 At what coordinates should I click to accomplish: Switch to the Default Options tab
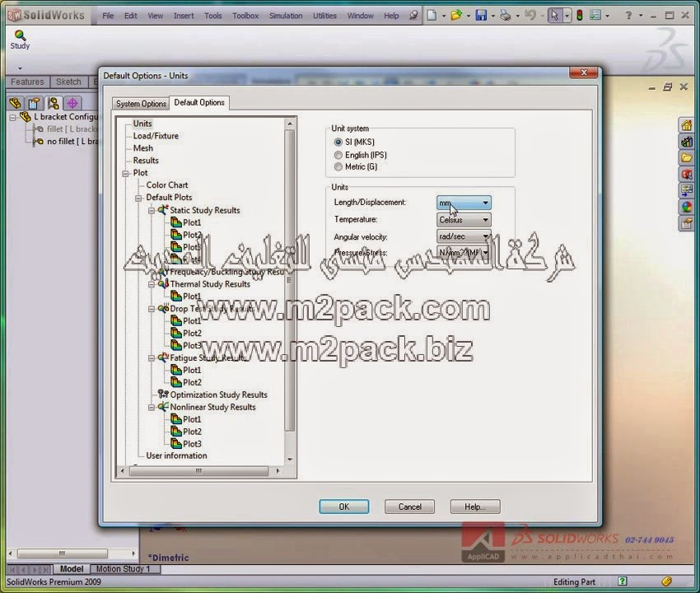(x=199, y=103)
